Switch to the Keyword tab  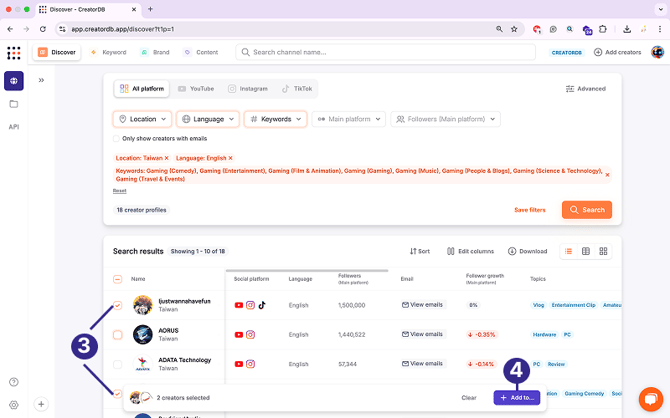point(109,52)
